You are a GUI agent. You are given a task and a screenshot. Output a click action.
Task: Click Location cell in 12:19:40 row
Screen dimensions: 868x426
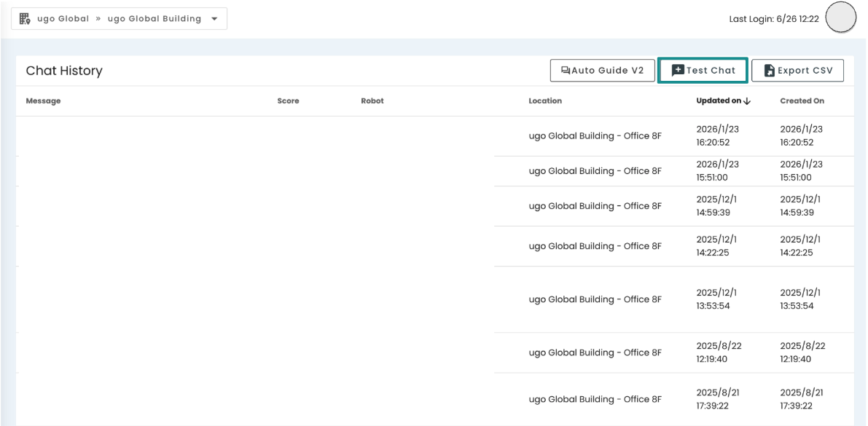(595, 352)
